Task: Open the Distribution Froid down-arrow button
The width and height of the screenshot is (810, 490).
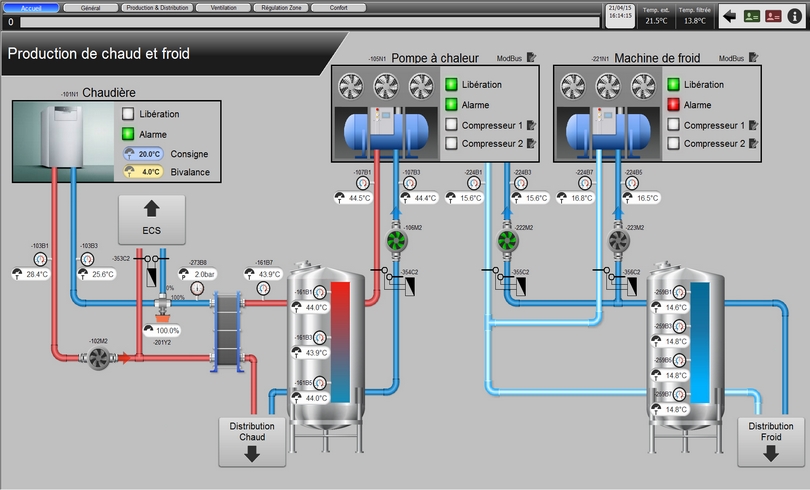Action: [770, 442]
